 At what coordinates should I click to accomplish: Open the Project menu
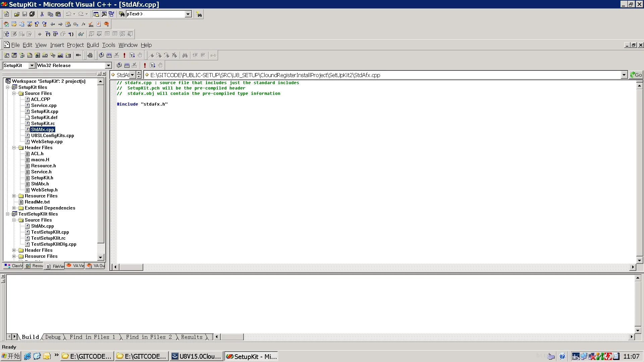click(75, 45)
